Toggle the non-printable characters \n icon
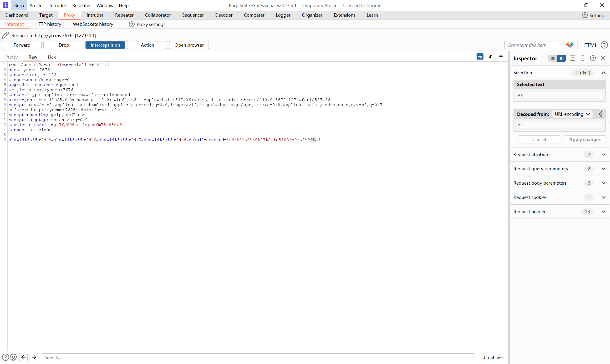 (490, 57)
